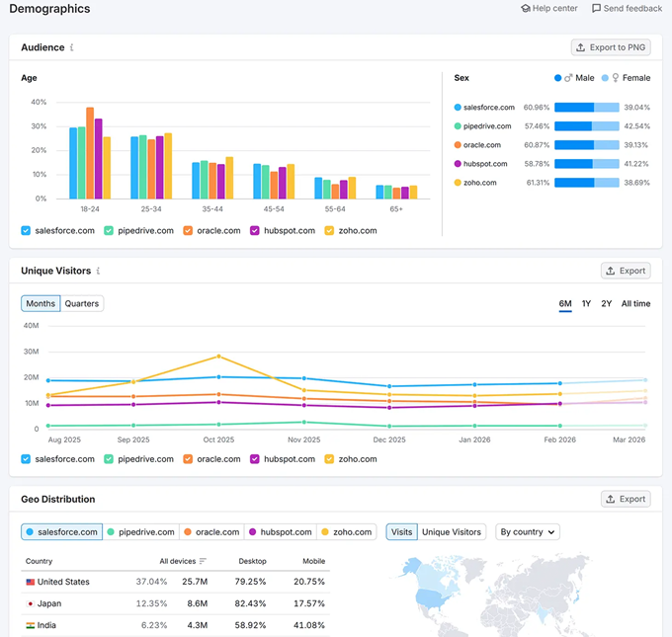Click the Desktop column header
Viewport: 672px width, 637px height.
point(252,561)
